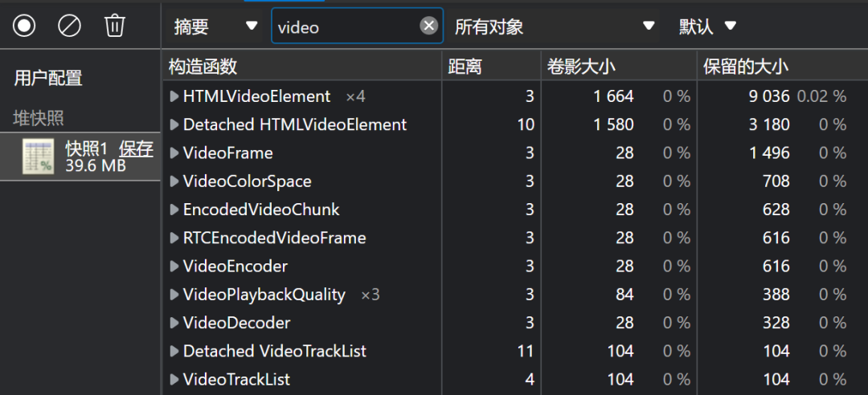Click the trash delete snapshot icon

(x=115, y=26)
